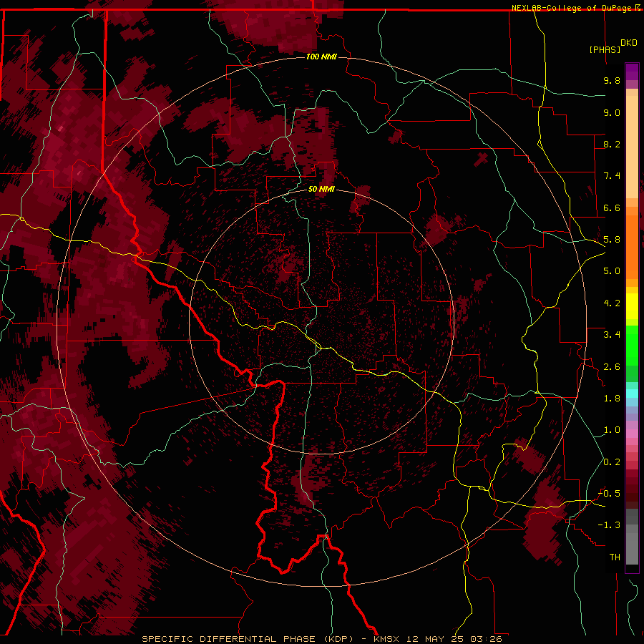The width and height of the screenshot is (644, 644).
Task: Click the 5.8 scale value
Action: [612, 240]
